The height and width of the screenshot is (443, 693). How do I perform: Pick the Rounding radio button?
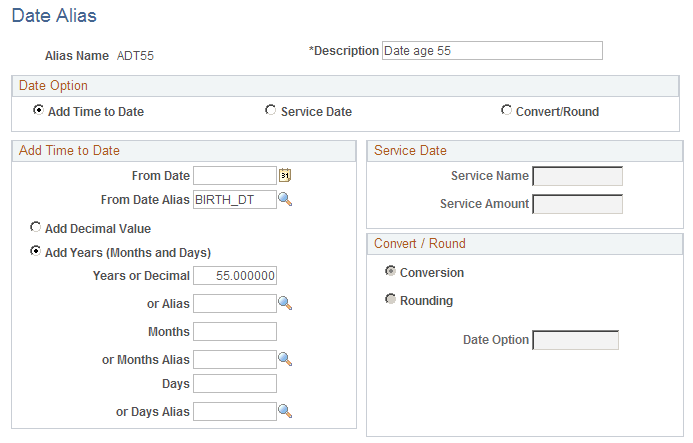point(390,300)
